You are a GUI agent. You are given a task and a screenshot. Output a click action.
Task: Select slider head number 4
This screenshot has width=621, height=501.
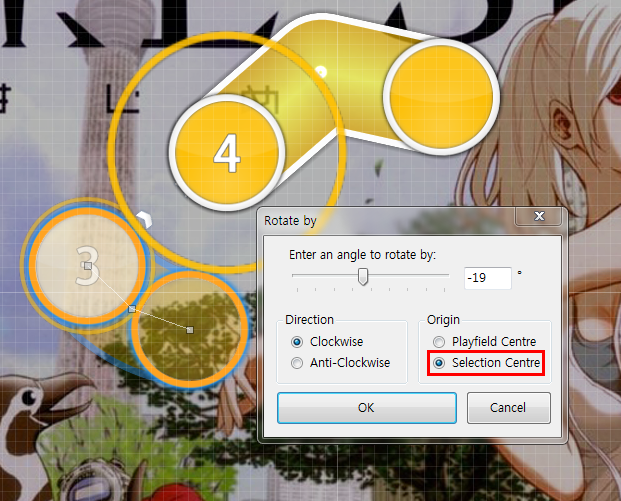point(227,153)
